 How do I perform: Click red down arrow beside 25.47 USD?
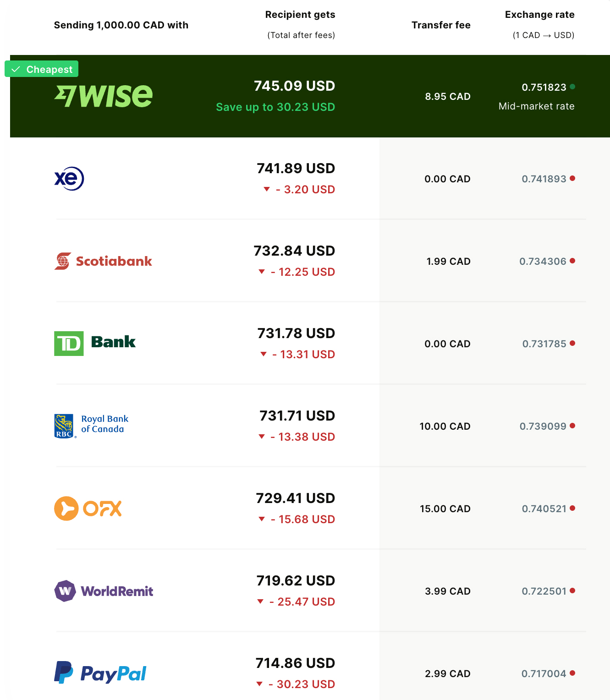coord(260,602)
